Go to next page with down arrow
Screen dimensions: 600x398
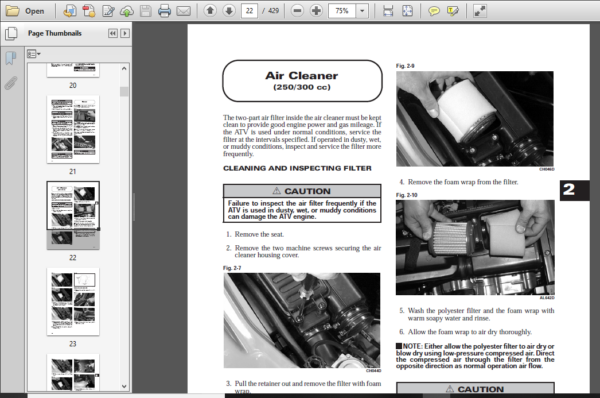[229, 11]
